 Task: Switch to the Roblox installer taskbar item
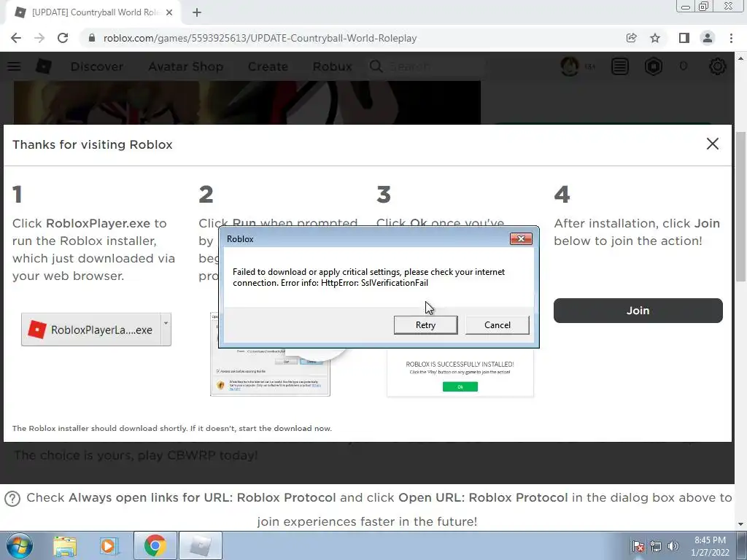click(201, 545)
